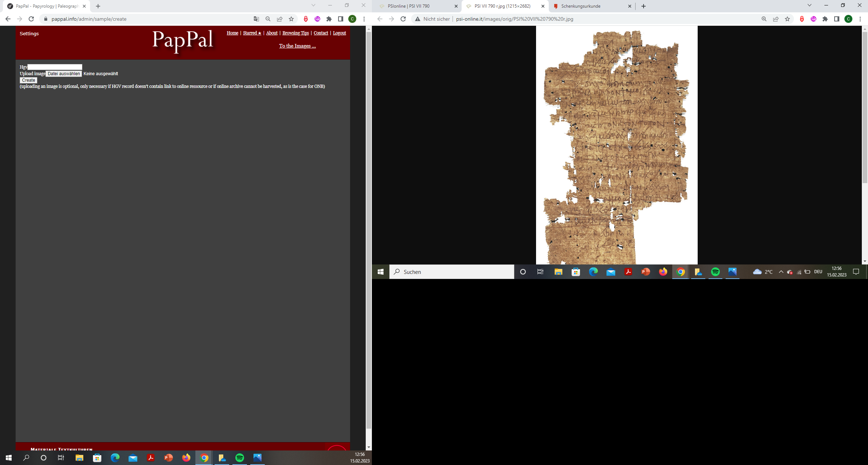Open the Chrome three-dot menu in PapPal window
Image resolution: width=868 pixels, height=465 pixels.
(364, 19)
